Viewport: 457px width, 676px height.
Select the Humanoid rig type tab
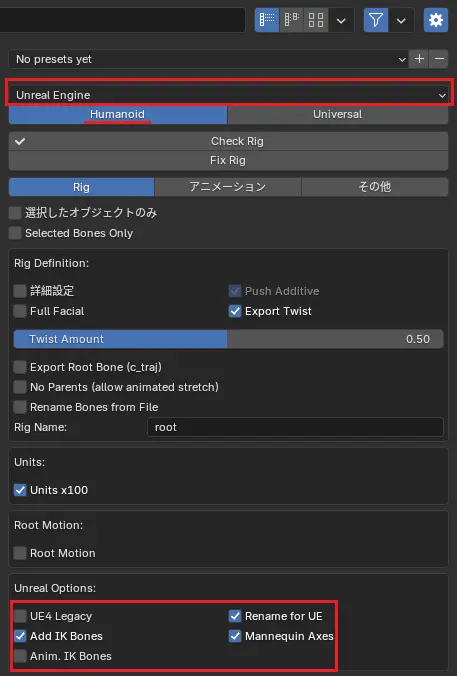pyautogui.click(x=118, y=114)
